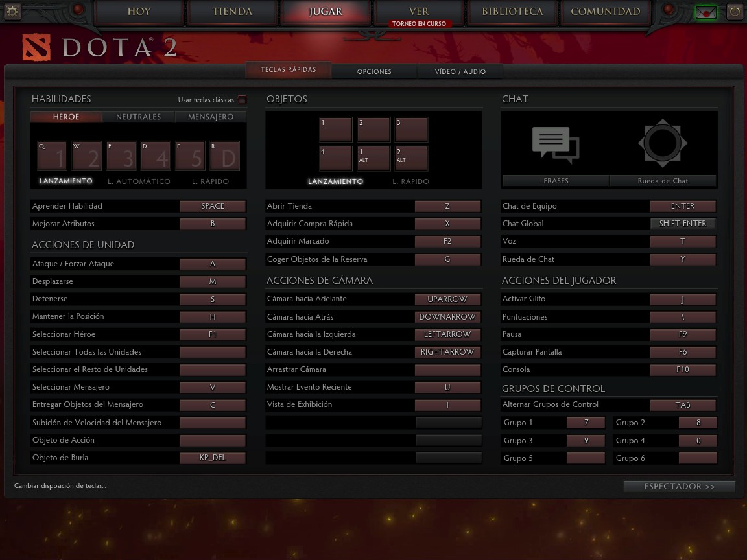Rebind Mostrar Evento Reciente key U

[x=447, y=387]
